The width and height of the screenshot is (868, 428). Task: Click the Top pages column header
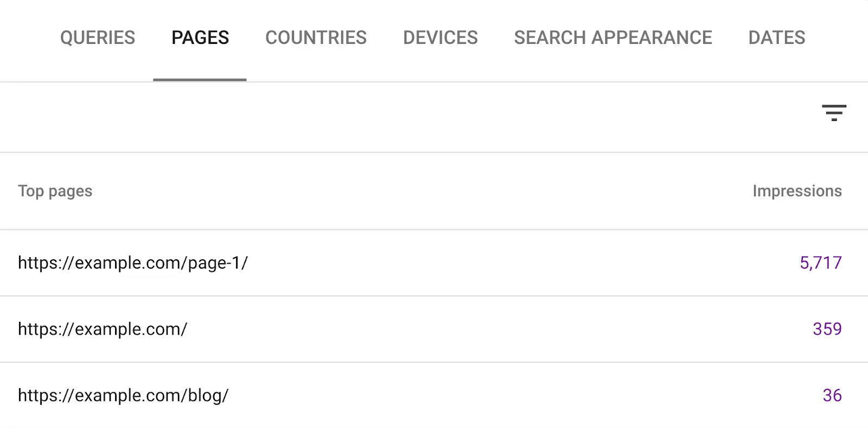[55, 191]
